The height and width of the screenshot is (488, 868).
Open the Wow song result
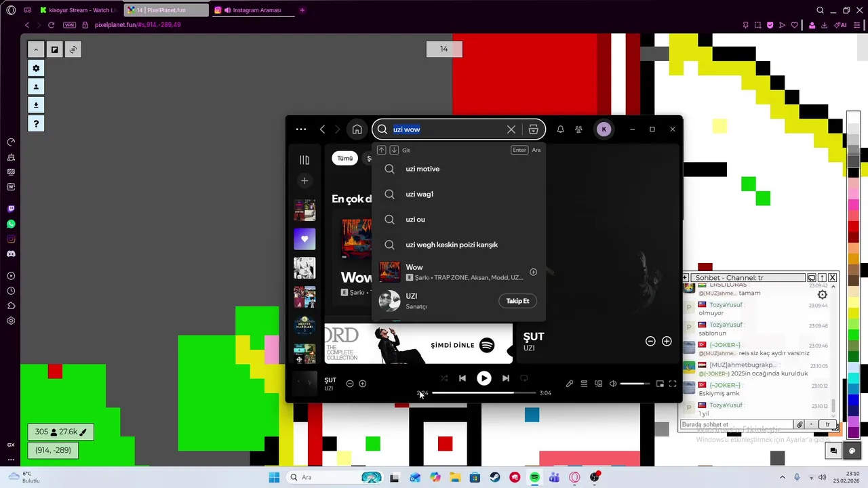point(458,272)
